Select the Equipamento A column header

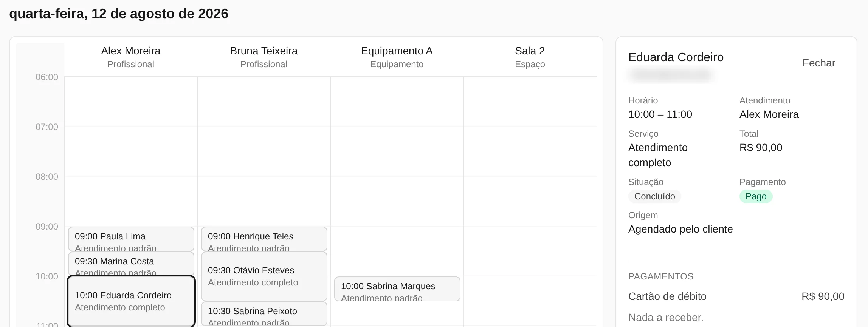point(397,57)
